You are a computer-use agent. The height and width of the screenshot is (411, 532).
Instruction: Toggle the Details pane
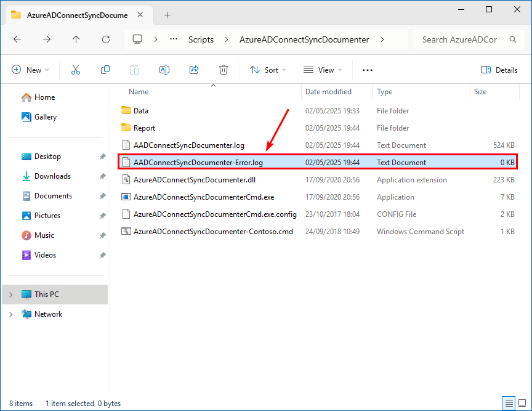[499, 70]
